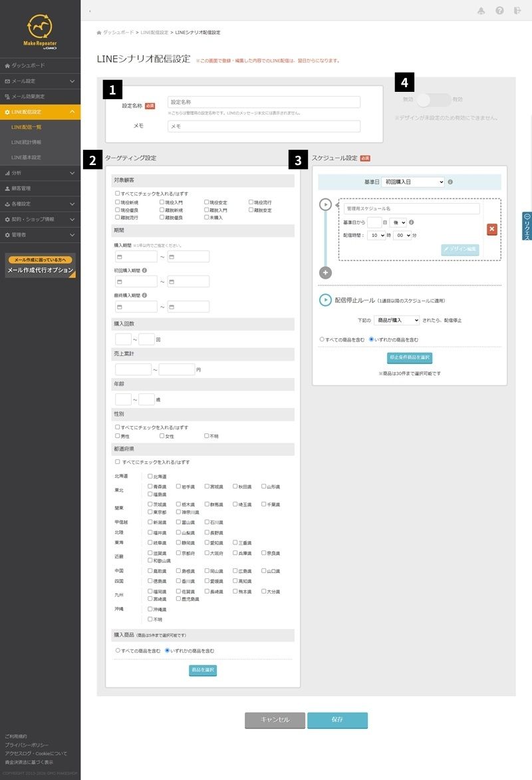Click the 設定名称 input field
The height and width of the screenshot is (780, 532).
pyautogui.click(x=264, y=102)
